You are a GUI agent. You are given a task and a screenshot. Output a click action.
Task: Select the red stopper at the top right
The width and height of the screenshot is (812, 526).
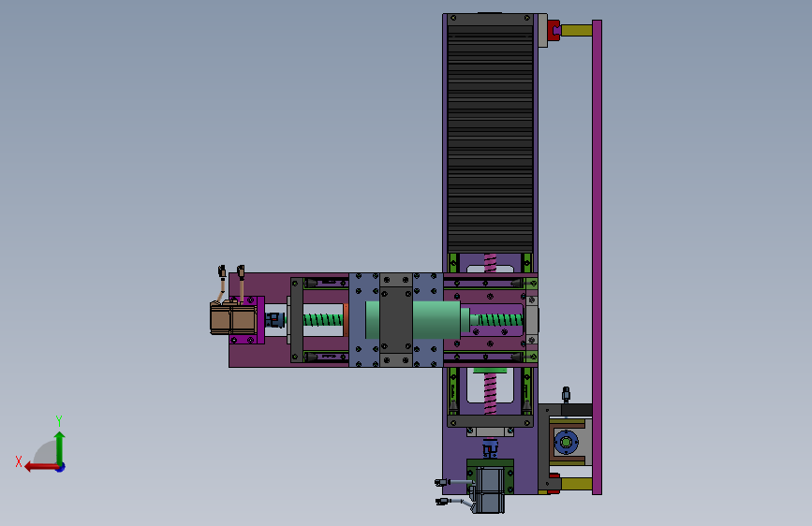[x=554, y=31]
